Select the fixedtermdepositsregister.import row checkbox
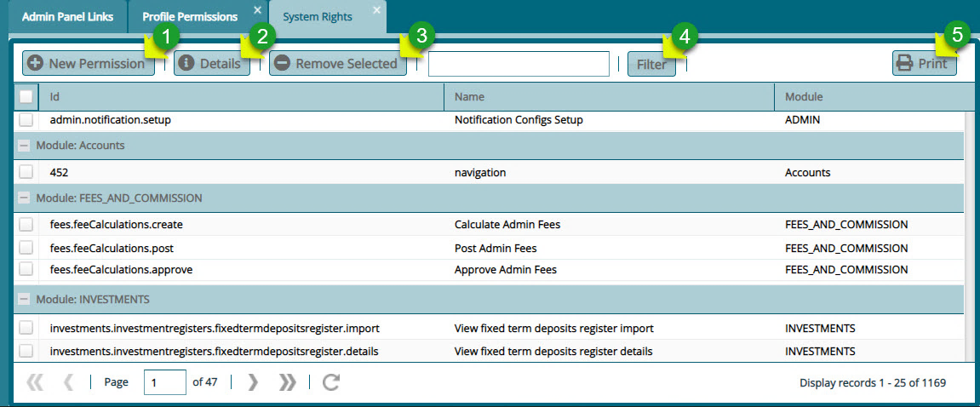This screenshot has height=407, width=980. pyautogui.click(x=26, y=328)
